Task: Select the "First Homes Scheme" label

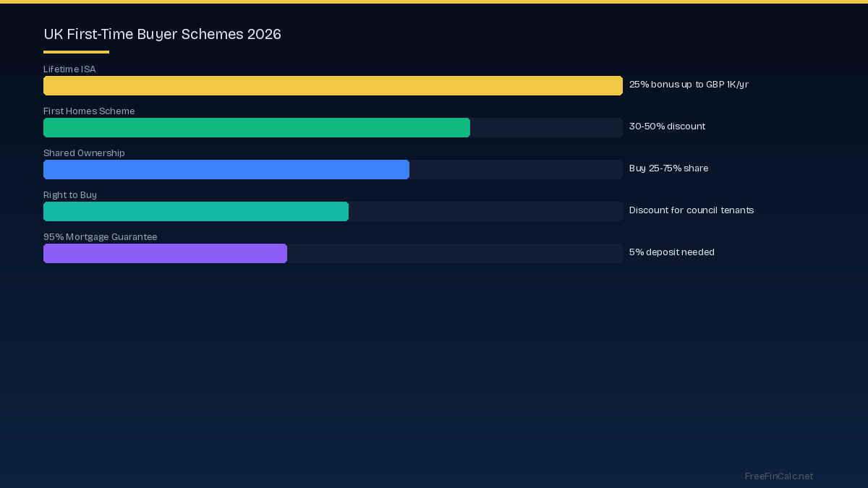Action: pos(89,111)
